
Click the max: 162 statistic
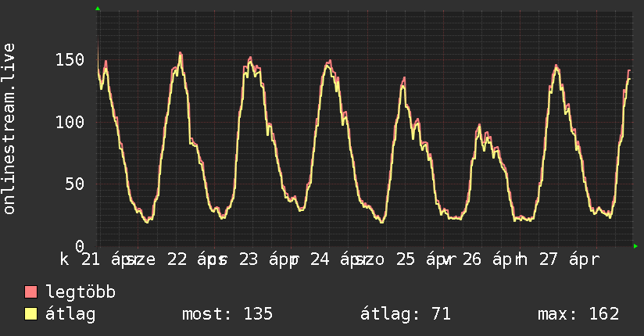[578, 314]
